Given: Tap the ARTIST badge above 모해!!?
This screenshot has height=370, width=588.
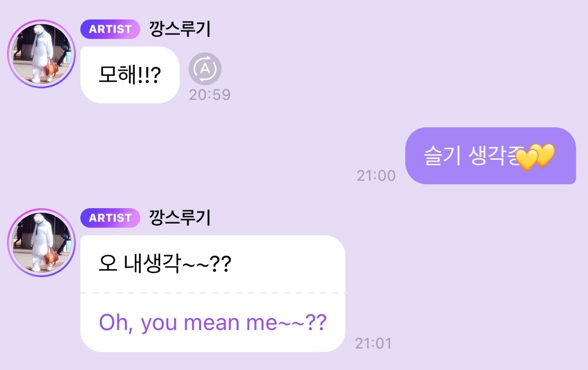Looking at the screenshot, I should [x=110, y=29].
